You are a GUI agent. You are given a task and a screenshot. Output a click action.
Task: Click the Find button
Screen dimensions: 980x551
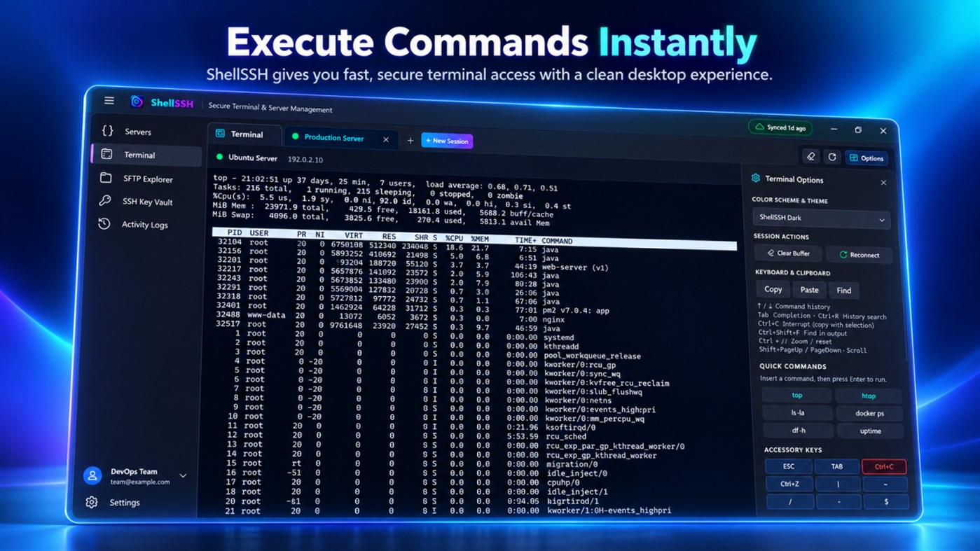point(844,291)
